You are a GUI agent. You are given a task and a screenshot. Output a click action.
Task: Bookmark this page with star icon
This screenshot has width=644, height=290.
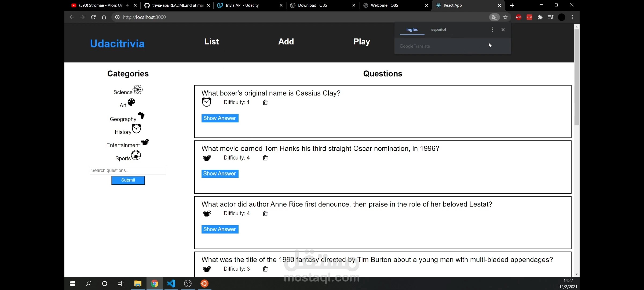click(x=505, y=17)
